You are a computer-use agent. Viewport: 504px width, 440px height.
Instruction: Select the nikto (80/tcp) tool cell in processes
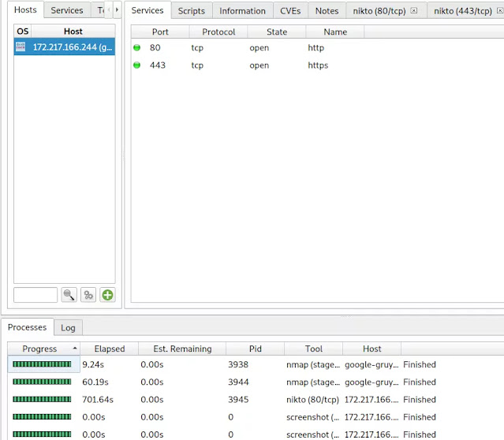coord(312,400)
